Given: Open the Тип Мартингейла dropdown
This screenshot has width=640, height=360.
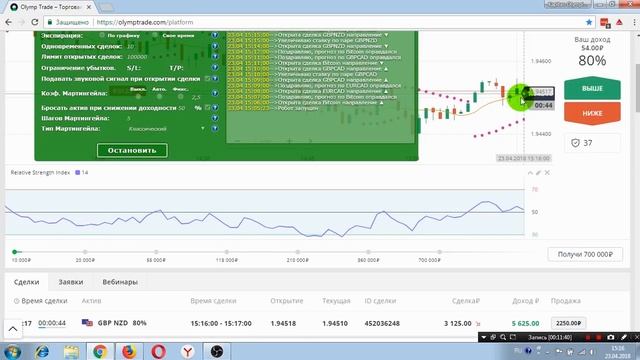Looking at the screenshot, I should click(x=166, y=129).
